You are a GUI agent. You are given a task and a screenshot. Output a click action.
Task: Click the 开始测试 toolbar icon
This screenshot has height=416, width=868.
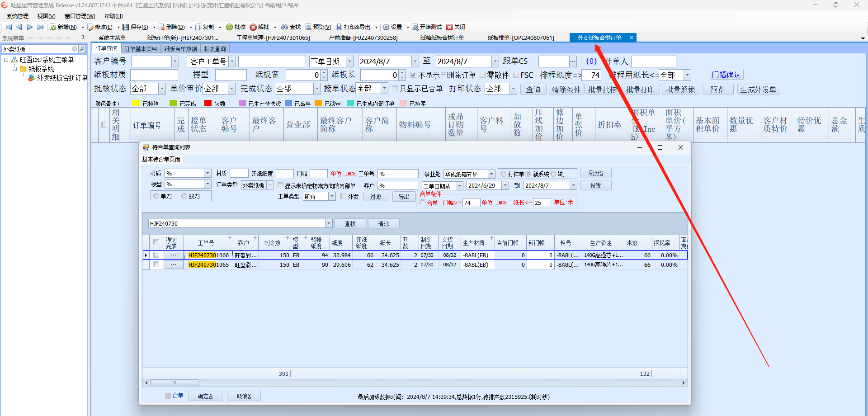415,27
